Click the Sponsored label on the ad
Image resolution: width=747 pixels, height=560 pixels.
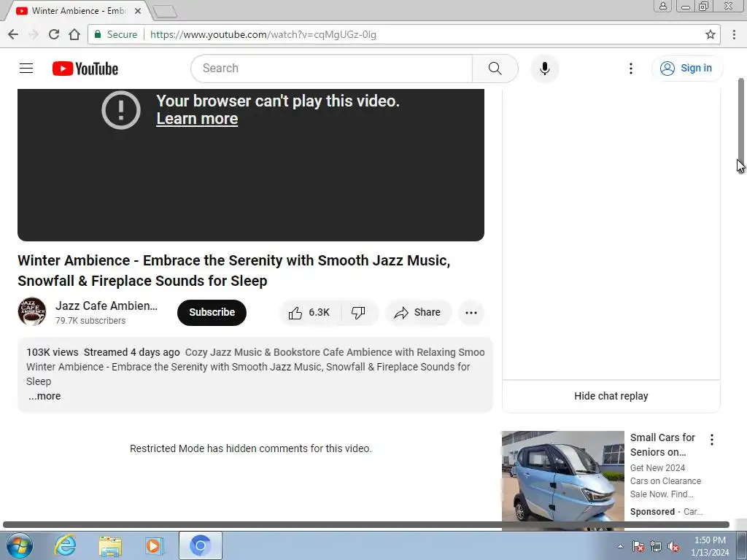652,512
